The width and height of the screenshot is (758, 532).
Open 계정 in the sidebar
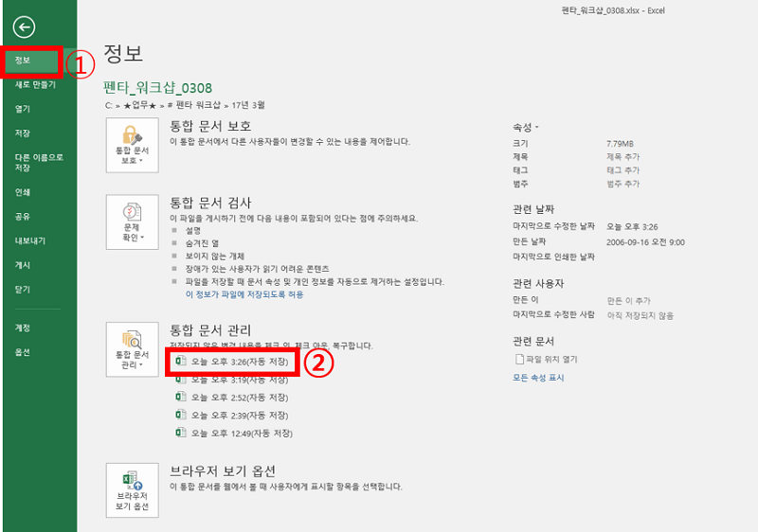(x=23, y=328)
